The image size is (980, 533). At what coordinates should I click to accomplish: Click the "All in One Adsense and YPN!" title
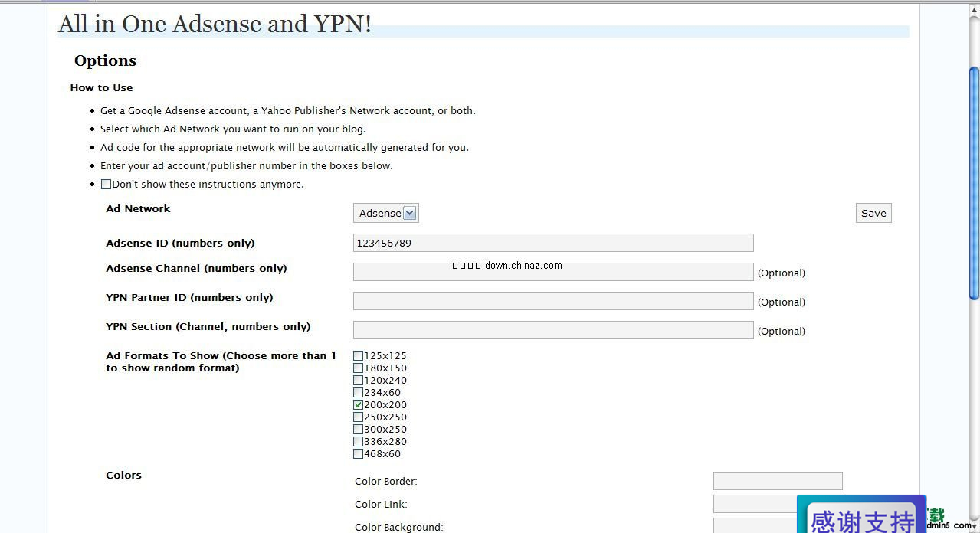pos(215,24)
